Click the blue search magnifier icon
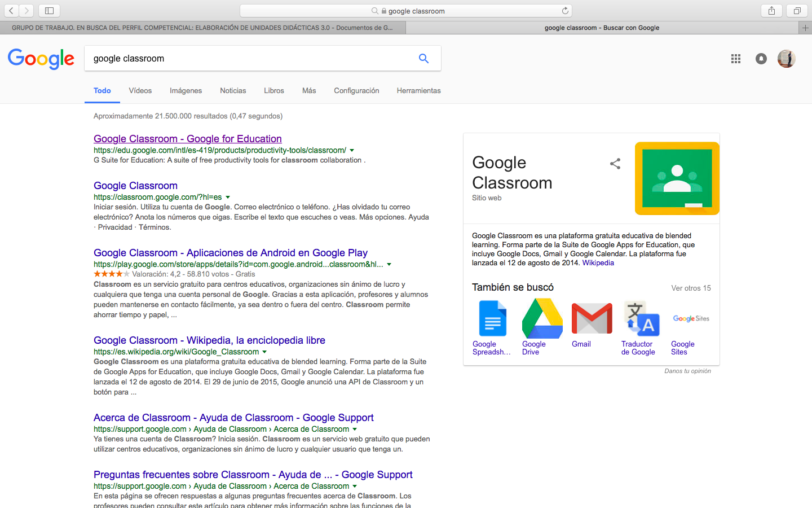Screen dimensions: 812x508 click(424, 58)
